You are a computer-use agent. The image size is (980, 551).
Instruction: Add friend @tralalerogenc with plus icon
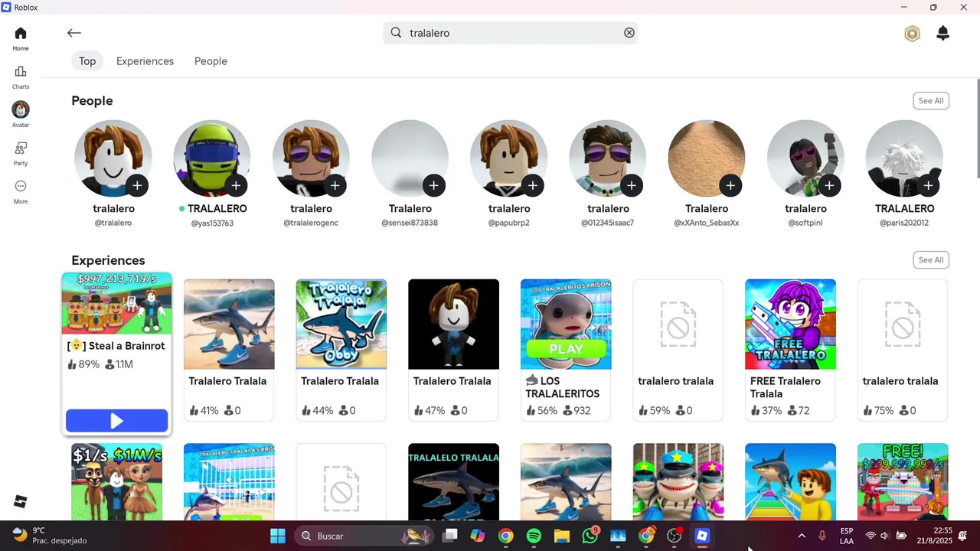click(335, 185)
